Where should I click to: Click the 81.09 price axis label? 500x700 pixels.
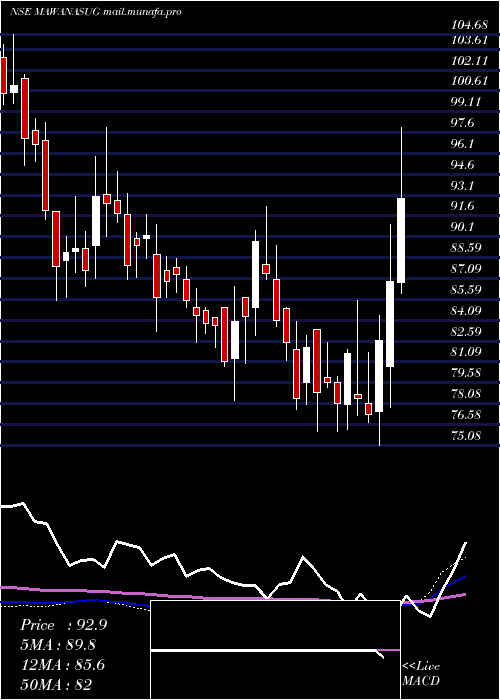[x=467, y=352]
